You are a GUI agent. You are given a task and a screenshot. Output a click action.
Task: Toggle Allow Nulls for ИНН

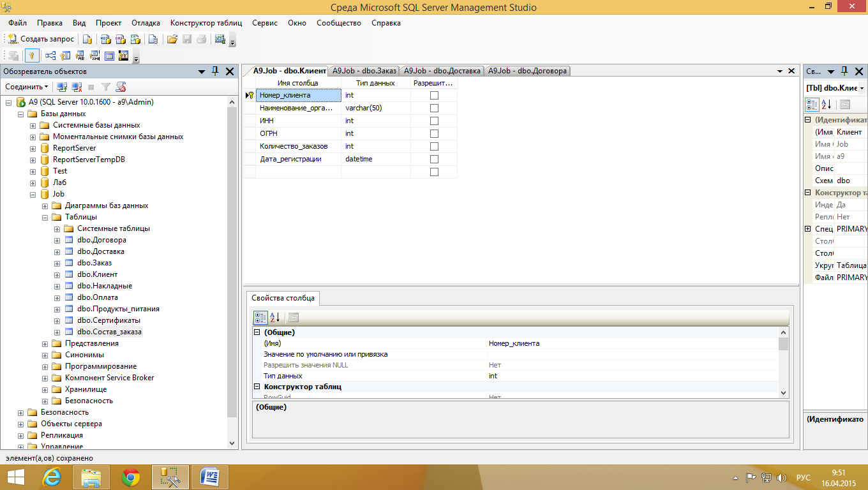click(x=434, y=121)
